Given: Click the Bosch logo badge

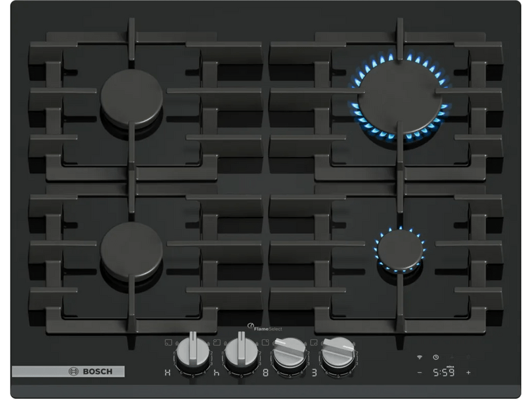Looking at the screenshot, I should (68, 371).
